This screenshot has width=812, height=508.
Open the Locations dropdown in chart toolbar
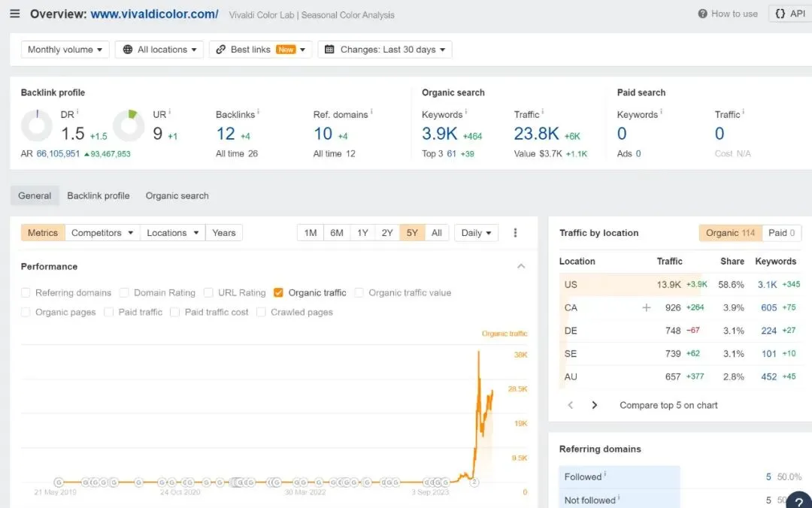172,233
